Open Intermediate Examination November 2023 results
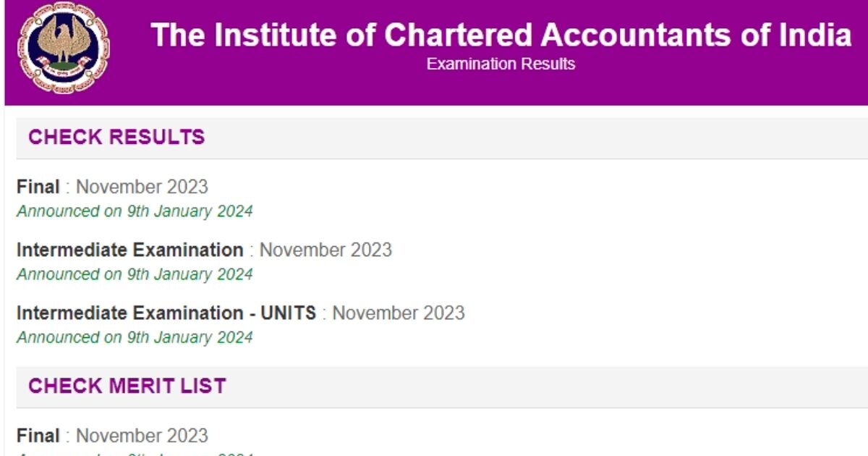The height and width of the screenshot is (456, 868). point(203,250)
